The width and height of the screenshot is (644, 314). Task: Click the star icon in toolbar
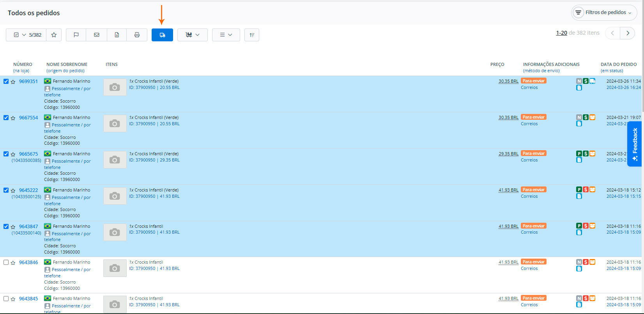[54, 35]
